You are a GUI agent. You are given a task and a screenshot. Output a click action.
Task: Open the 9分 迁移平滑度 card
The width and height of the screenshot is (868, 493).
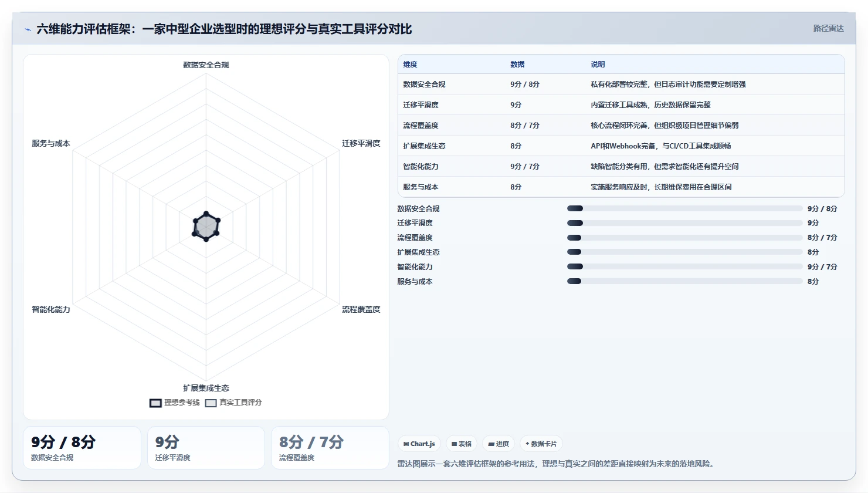(206, 448)
